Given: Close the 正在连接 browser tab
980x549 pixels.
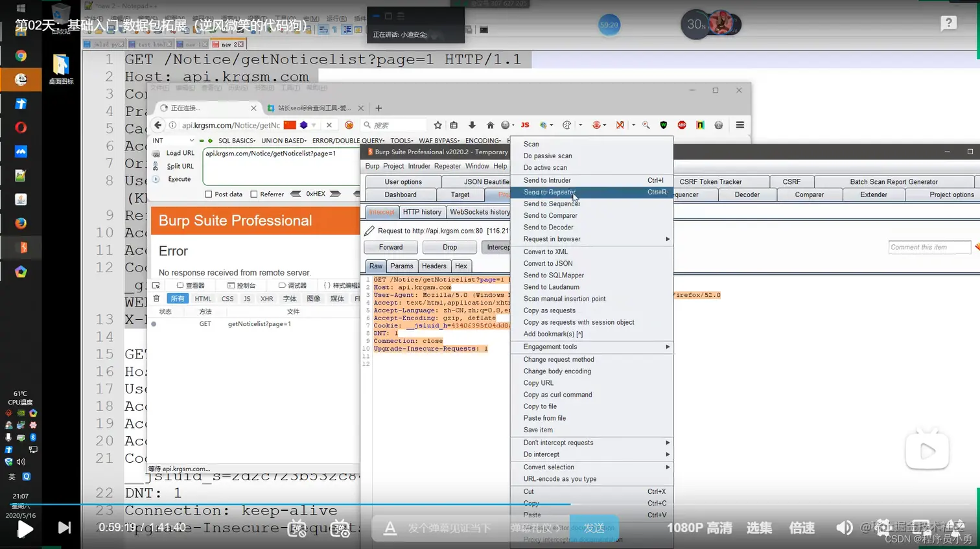Looking at the screenshot, I should point(253,108).
